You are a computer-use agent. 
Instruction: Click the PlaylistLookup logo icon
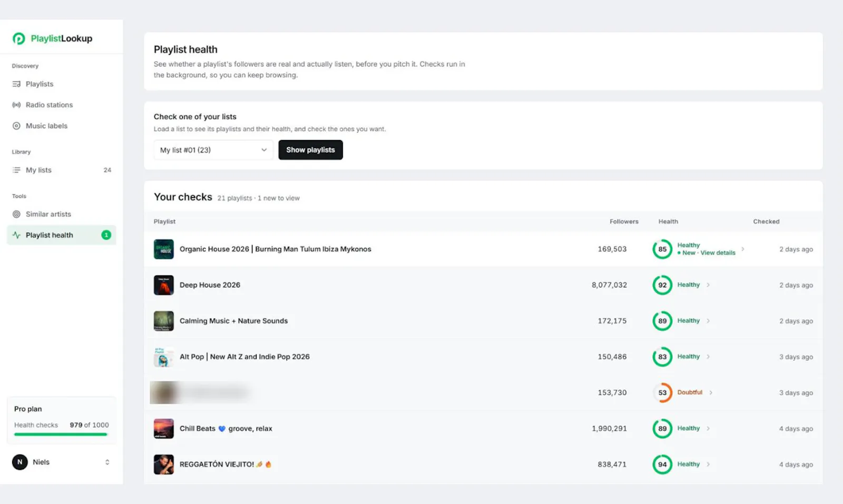click(x=19, y=38)
